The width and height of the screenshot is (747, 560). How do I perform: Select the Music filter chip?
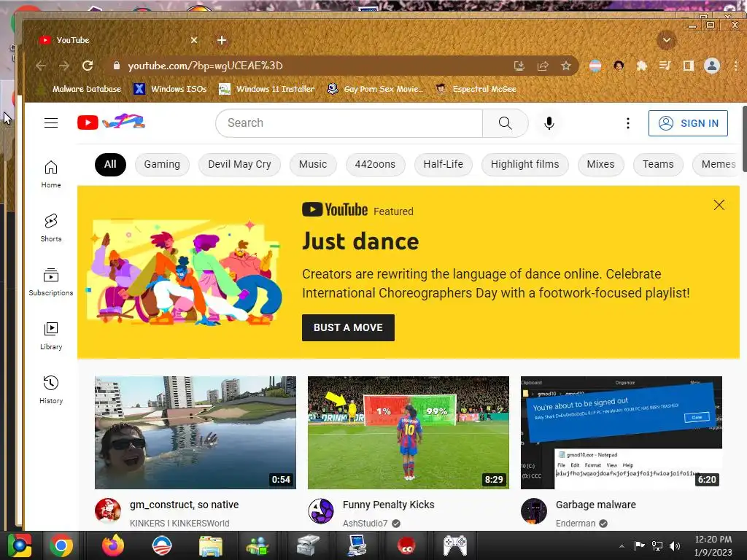[313, 164]
